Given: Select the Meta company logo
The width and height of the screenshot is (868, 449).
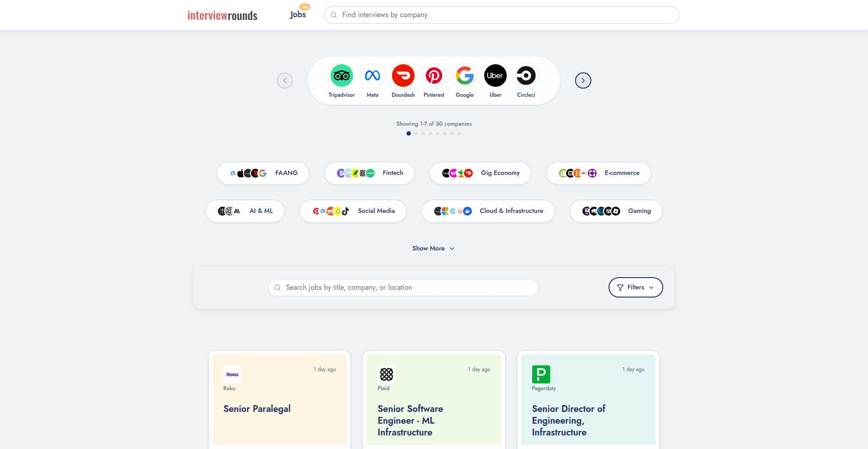Looking at the screenshot, I should point(373,76).
